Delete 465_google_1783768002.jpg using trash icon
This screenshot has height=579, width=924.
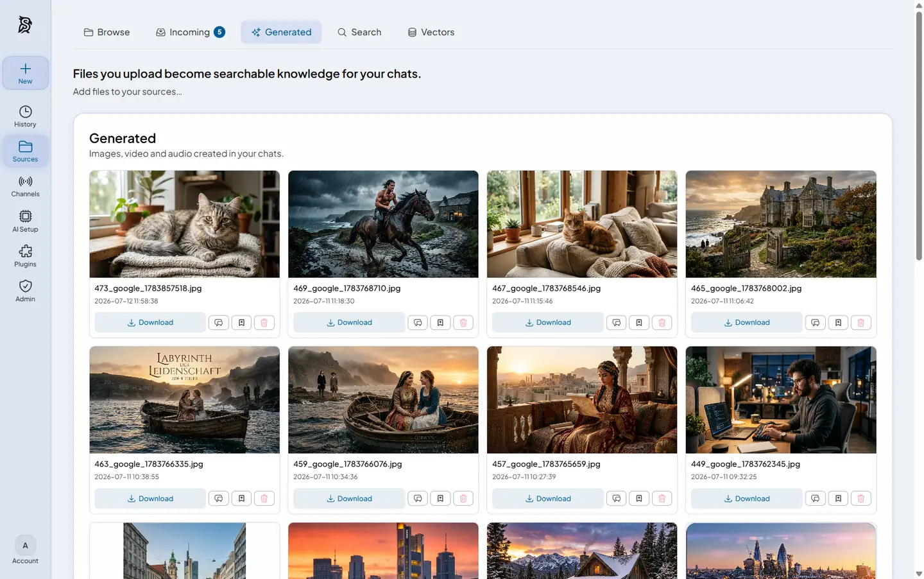pos(860,322)
